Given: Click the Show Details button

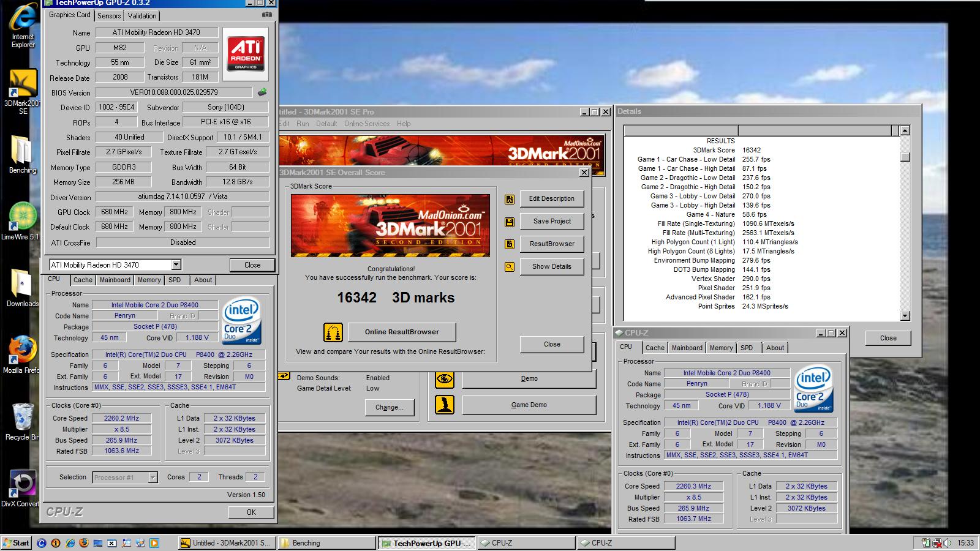Looking at the screenshot, I should [552, 267].
